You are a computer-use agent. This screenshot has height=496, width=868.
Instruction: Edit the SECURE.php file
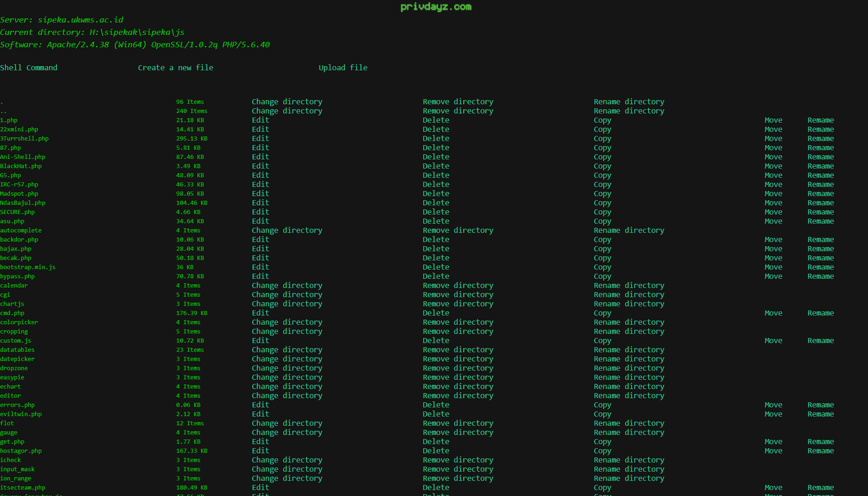[x=260, y=212]
